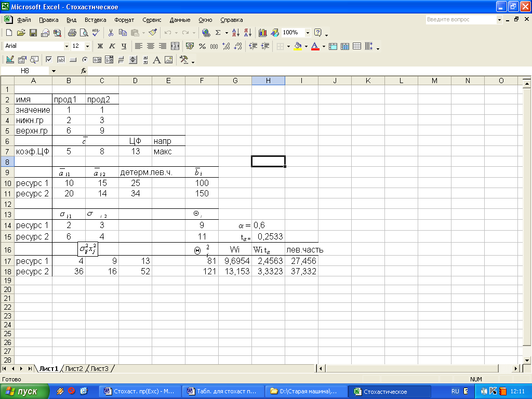Select column H header

[x=268, y=81]
